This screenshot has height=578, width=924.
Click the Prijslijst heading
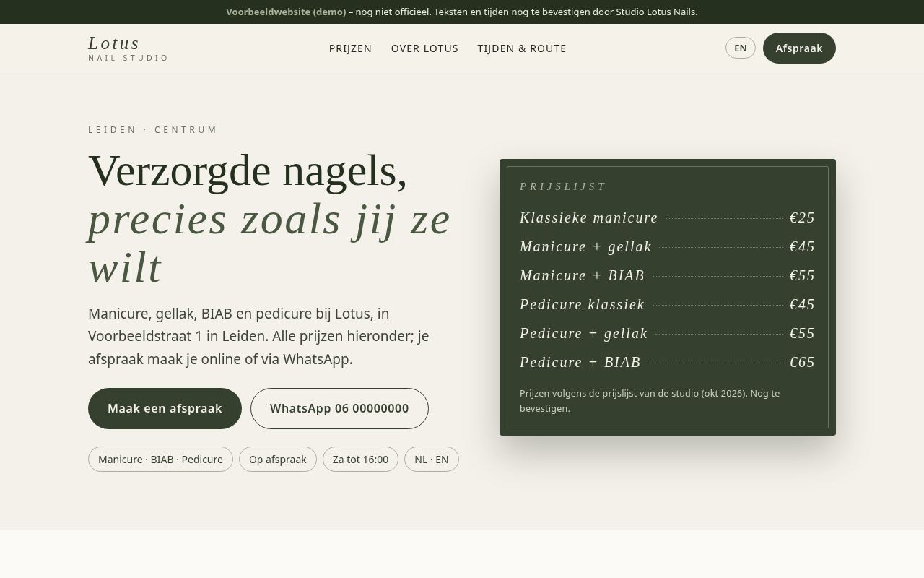click(563, 186)
